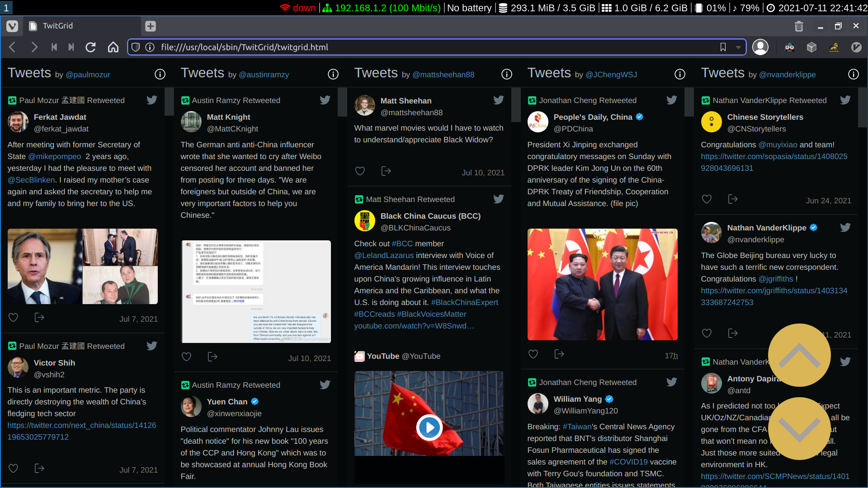
Task: View the Weibo screenshot image
Action: pyautogui.click(x=256, y=291)
